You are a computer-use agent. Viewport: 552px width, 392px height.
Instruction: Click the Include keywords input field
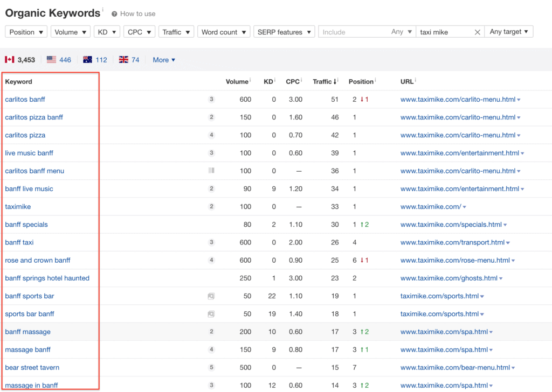[354, 32]
